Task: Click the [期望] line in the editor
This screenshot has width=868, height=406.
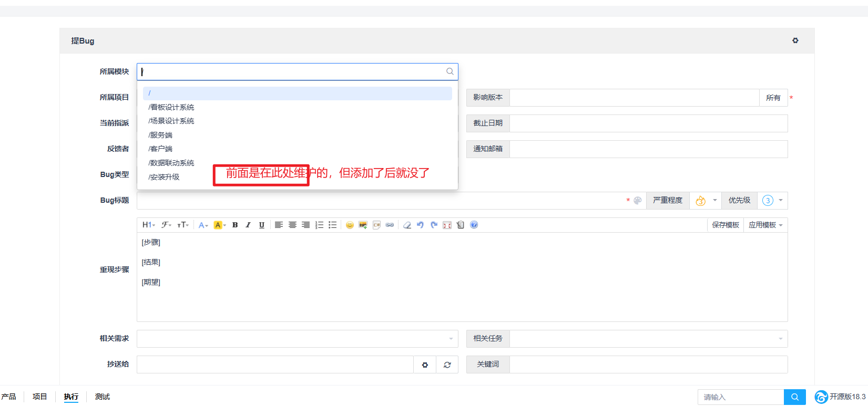Action: coord(151,282)
